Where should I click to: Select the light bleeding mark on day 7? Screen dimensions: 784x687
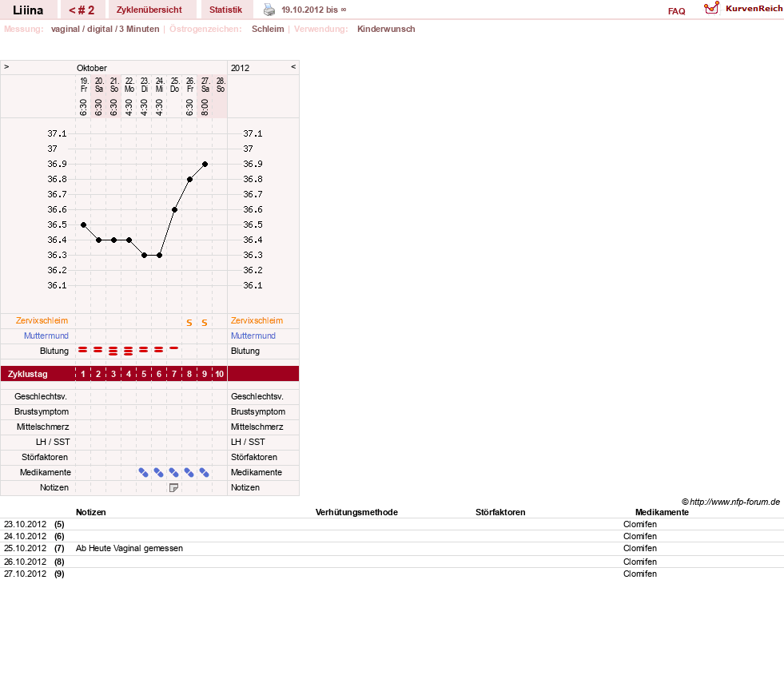tap(173, 347)
